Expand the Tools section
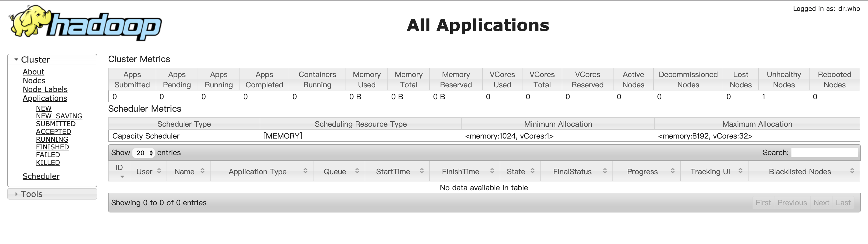 click(52, 194)
